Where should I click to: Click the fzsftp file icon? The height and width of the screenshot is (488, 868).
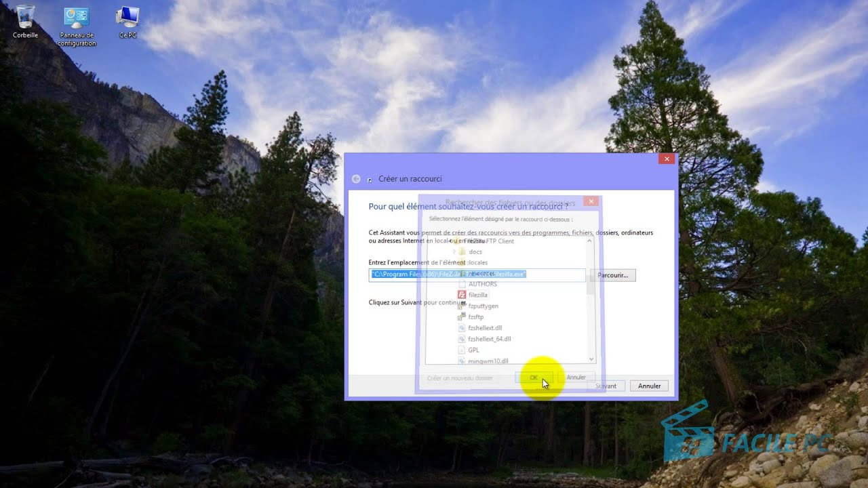pos(462,317)
